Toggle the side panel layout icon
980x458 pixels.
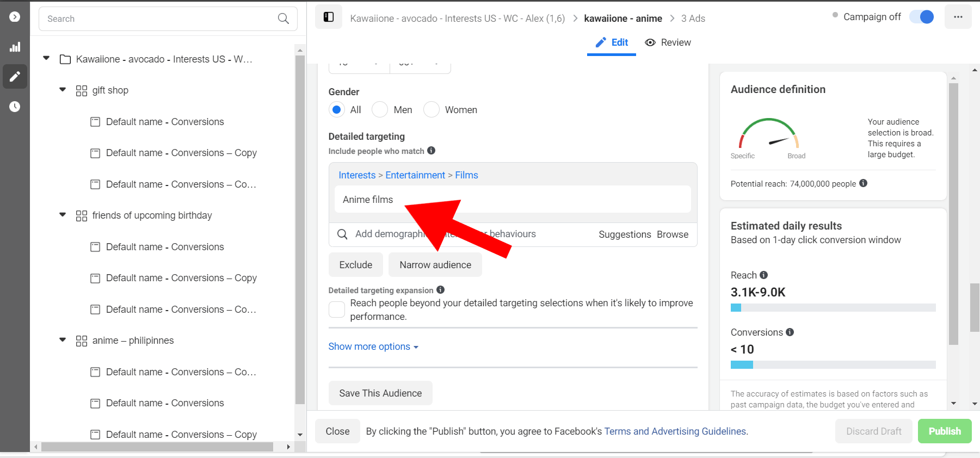click(329, 17)
